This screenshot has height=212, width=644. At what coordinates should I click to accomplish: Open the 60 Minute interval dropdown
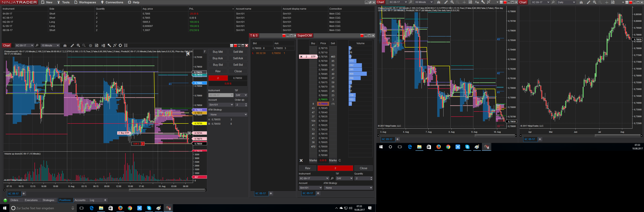[x=424, y=2]
